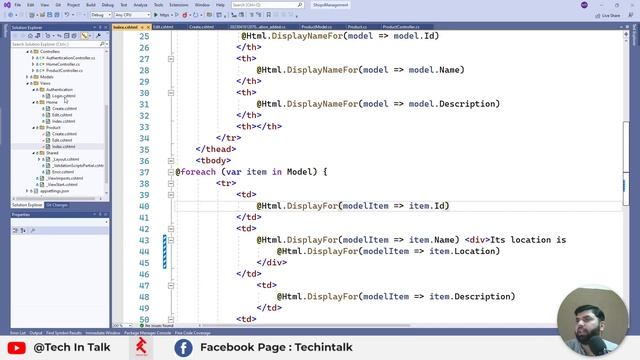Screen dimensions: 640x360
Task: Switch to the ProductController.cs tab
Action: coord(401,27)
